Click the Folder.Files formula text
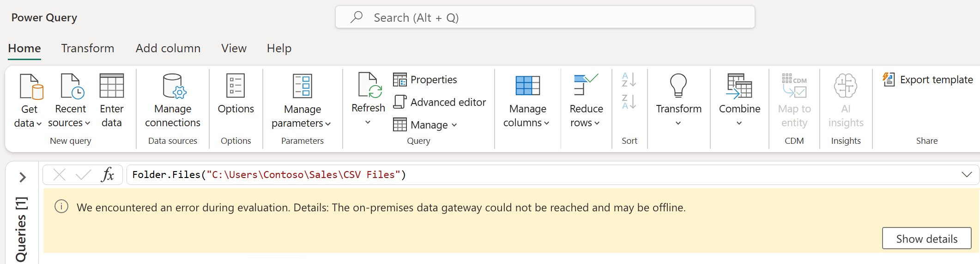980x264 pixels. point(269,175)
